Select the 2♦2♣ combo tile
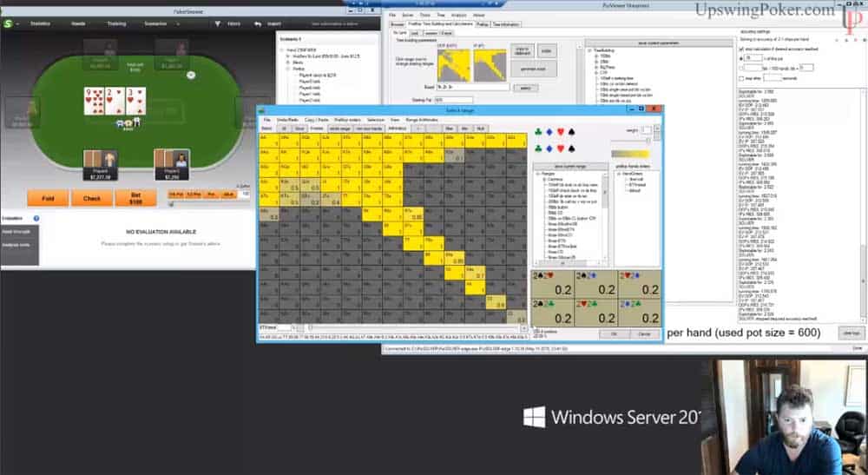Screen dimensions: 868x475 tap(640, 313)
